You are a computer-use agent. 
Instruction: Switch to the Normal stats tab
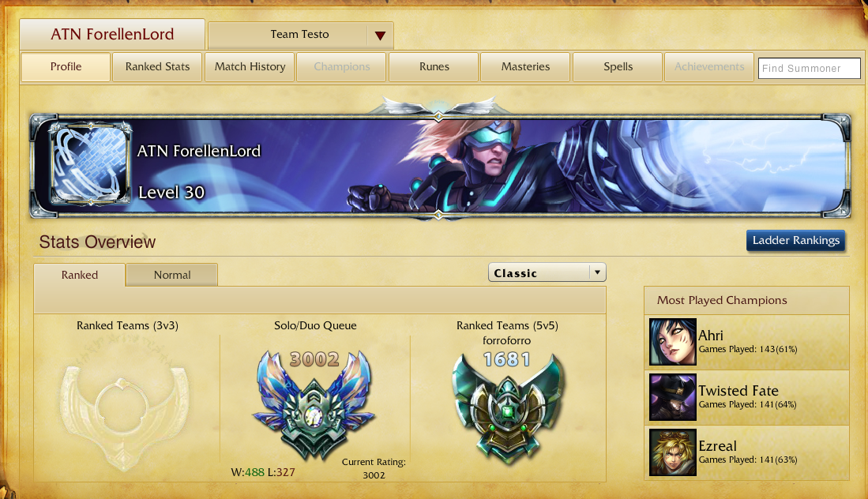coord(171,275)
